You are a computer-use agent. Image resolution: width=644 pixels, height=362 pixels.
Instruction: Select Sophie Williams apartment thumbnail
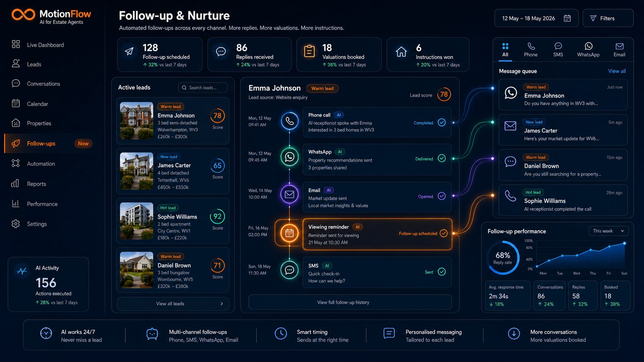136,221
